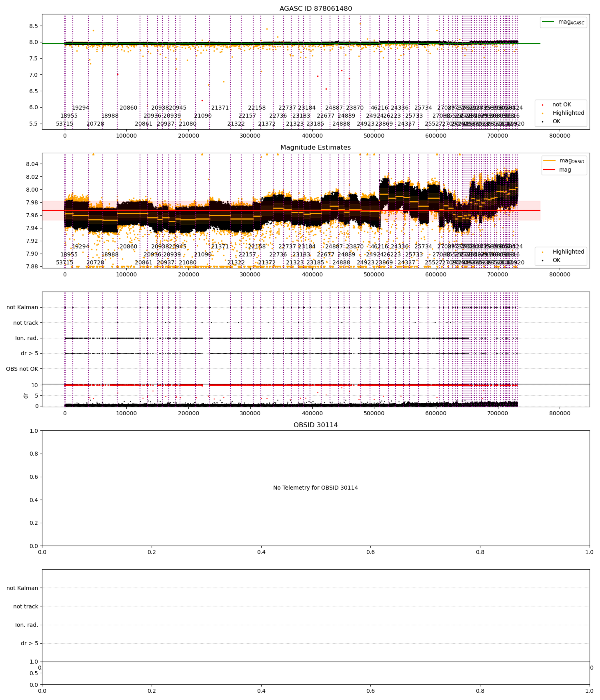Viewport: 600px width, 700px height.
Task: Click the 'Magnitude Estimates' plot title
Action: click(316, 148)
